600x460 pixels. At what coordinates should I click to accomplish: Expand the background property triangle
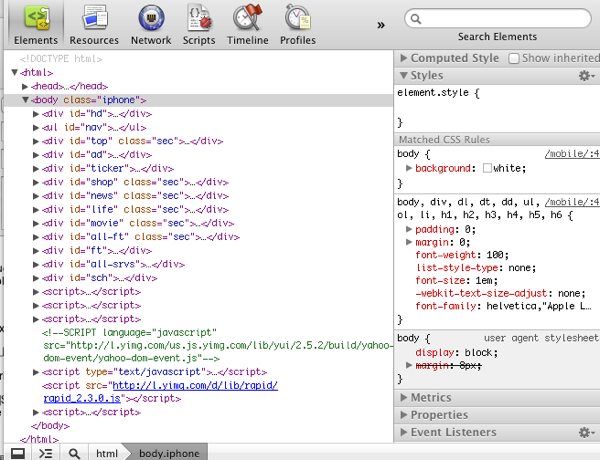tap(409, 168)
